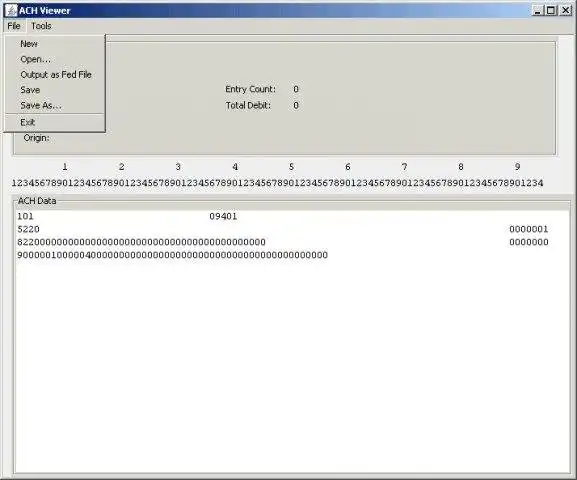Choose New from the File menu
This screenshot has width=577, height=480.
(54, 44)
